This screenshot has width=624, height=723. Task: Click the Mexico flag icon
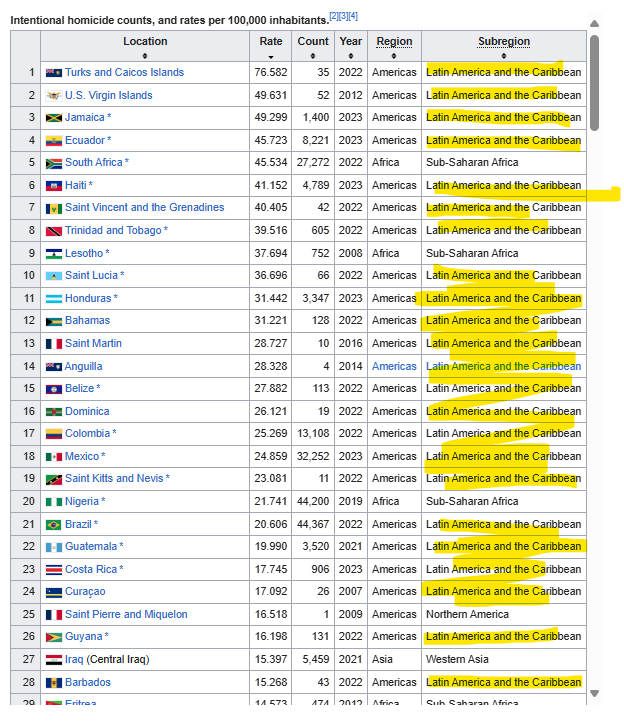click(x=53, y=457)
